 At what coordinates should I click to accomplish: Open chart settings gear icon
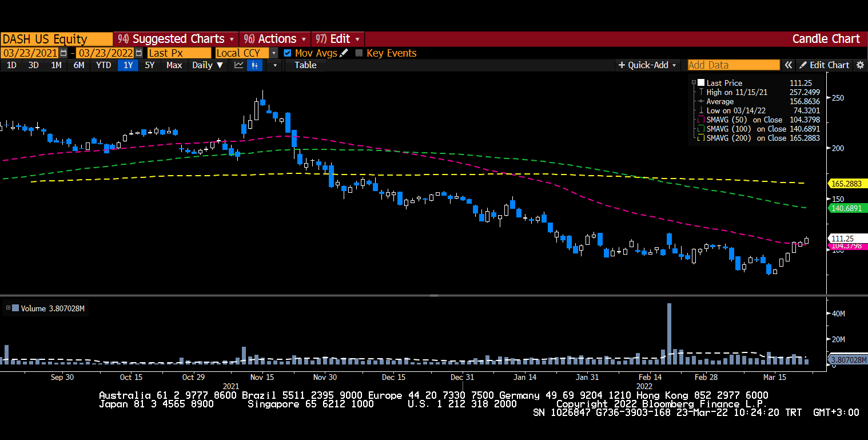pos(860,65)
